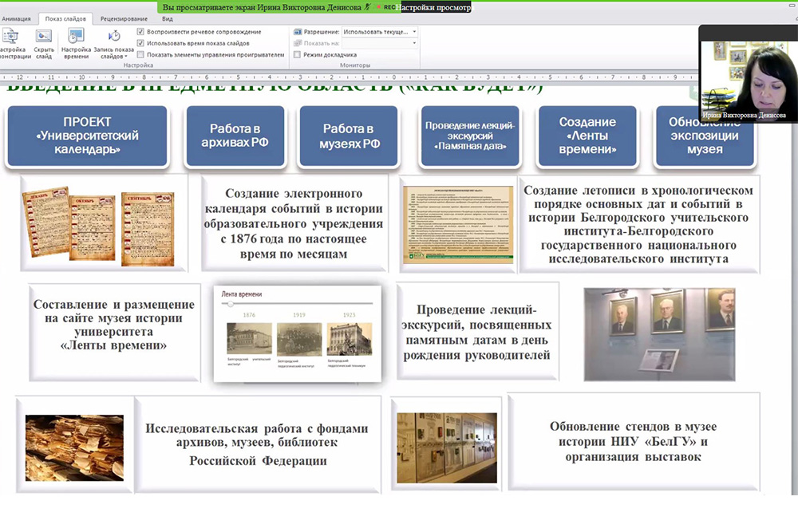Uncheck Использовать время показа слайдов
Viewport: 798px width, 532px height.
click(x=140, y=43)
